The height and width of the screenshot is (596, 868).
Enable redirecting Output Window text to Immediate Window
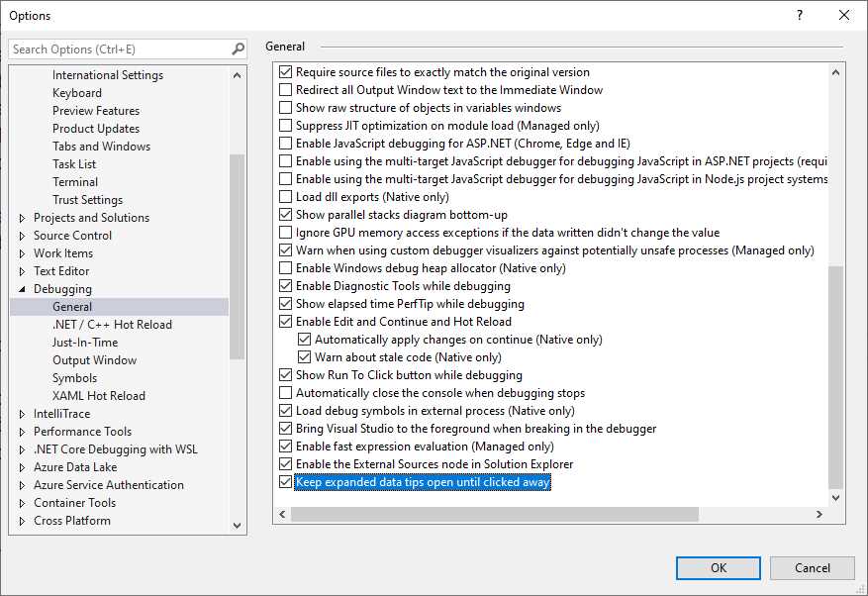click(285, 89)
